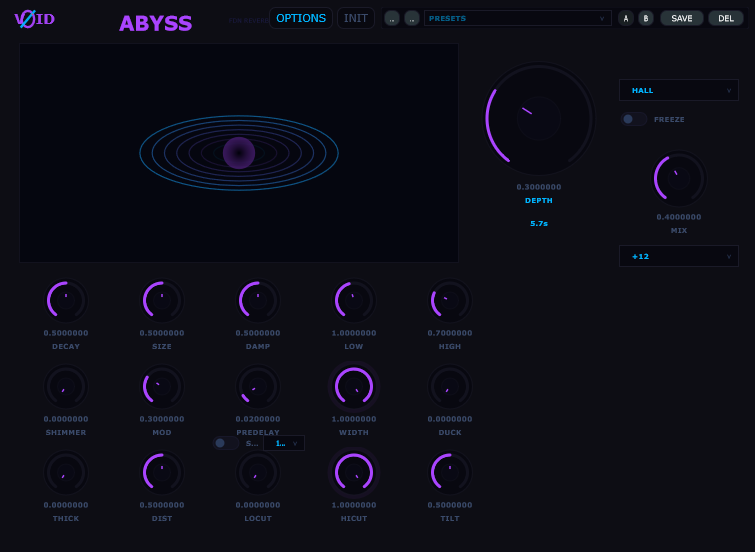Click the SHIMMER label text
755x552 pixels.
pyautogui.click(x=66, y=433)
